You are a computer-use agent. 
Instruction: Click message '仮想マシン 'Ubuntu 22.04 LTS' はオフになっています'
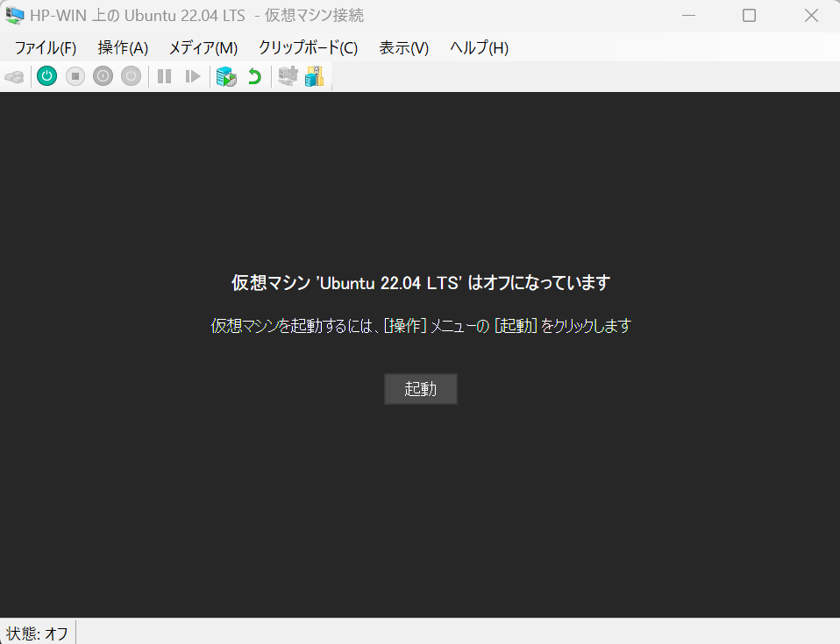421,283
